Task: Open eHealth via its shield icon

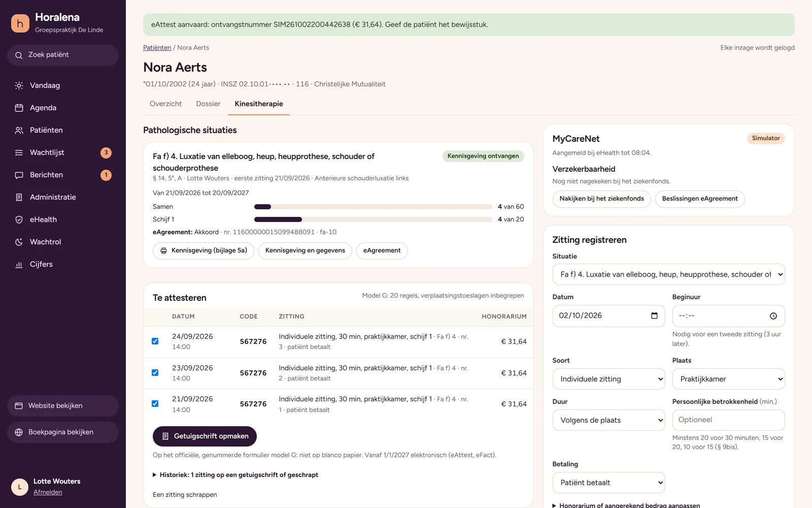Action: [19, 219]
